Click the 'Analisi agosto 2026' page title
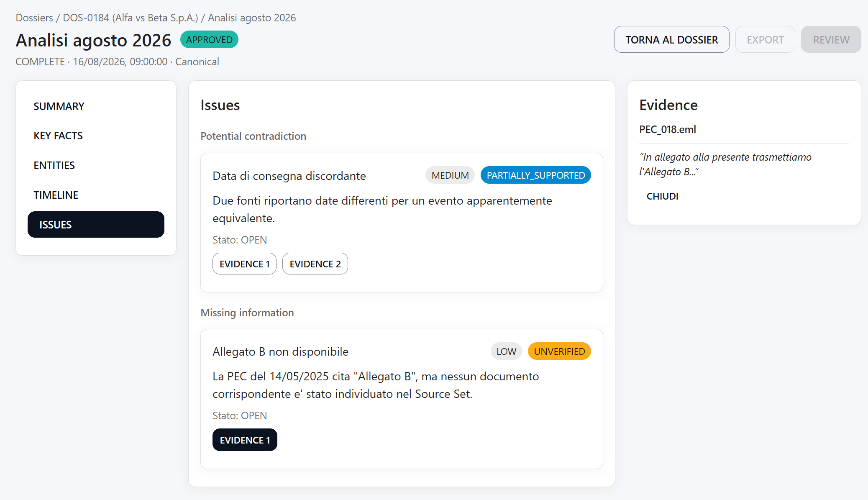This screenshot has height=500, width=868. [93, 40]
